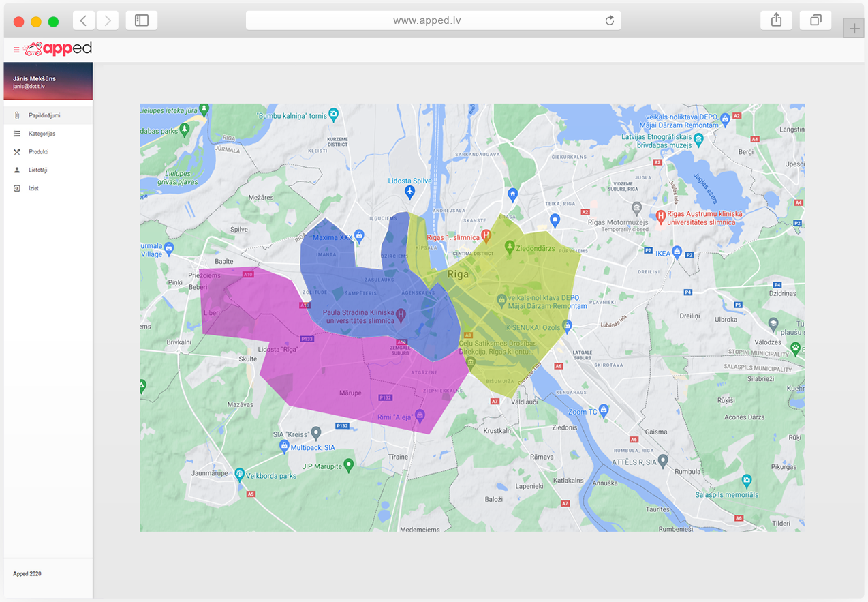The image size is (868, 602).
Task: Click the Maxima XXX shopping marker
Action: (359, 236)
